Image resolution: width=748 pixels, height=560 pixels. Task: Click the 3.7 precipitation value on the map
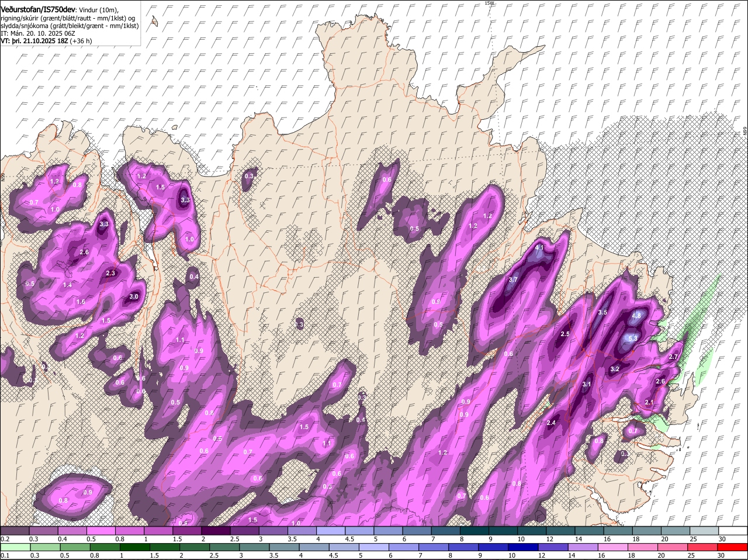(513, 280)
